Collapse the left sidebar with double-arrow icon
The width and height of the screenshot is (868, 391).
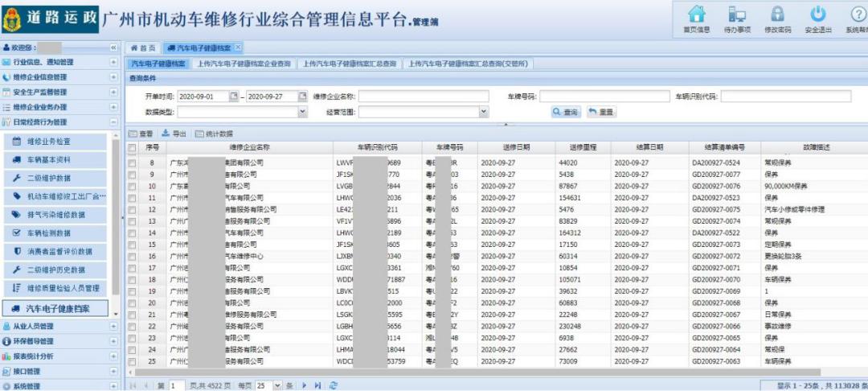(113, 48)
